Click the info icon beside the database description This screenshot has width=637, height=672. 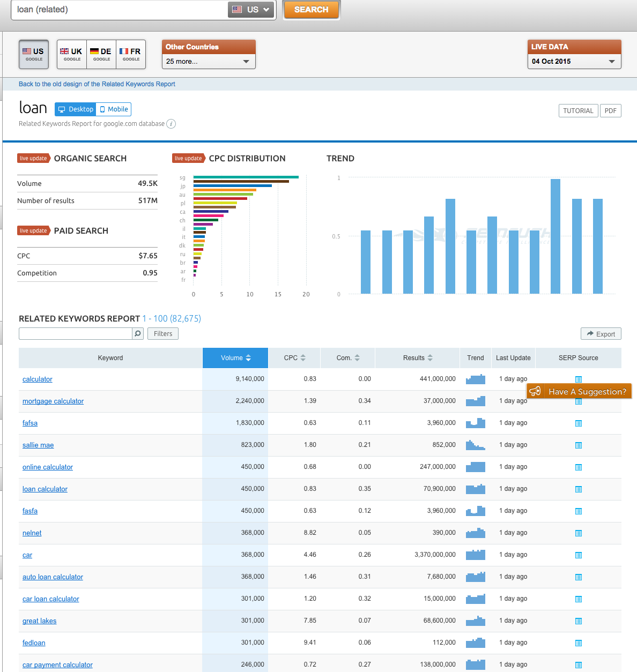171,124
